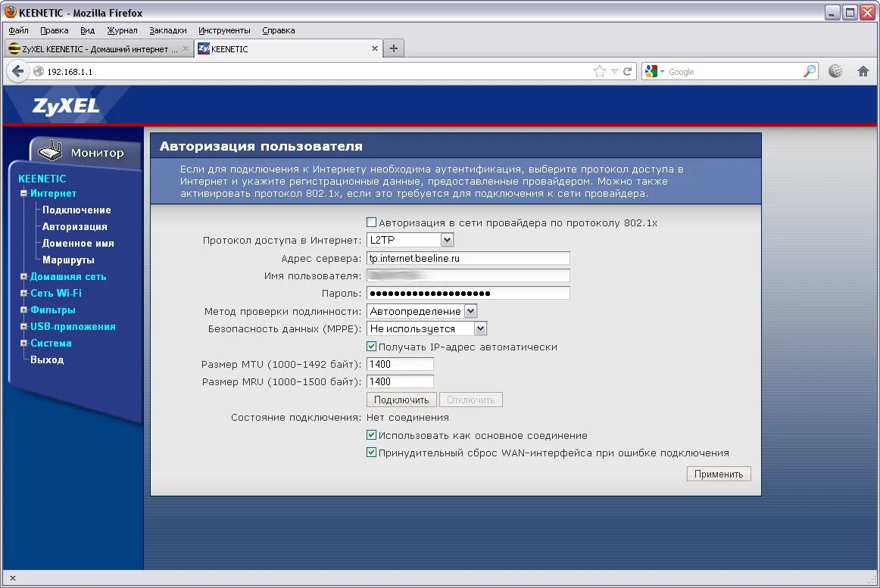
Task: Enable 802.1x provider authorization checkbox
Action: (x=371, y=222)
